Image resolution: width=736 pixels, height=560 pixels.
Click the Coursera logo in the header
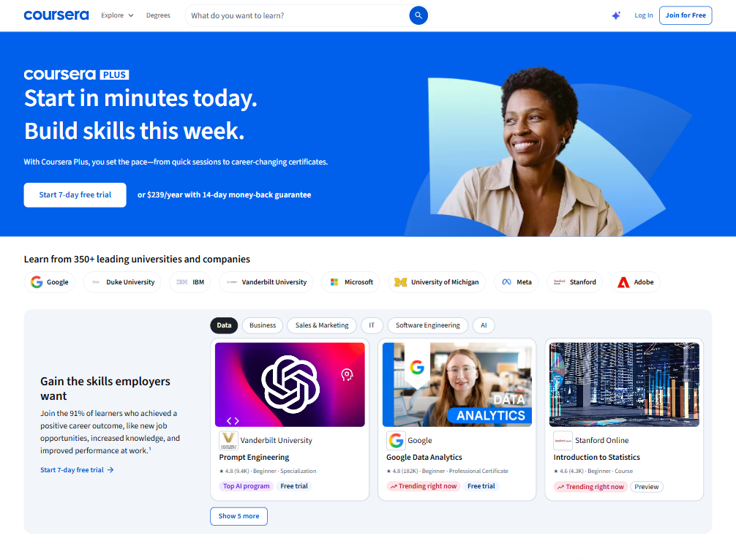coord(56,15)
